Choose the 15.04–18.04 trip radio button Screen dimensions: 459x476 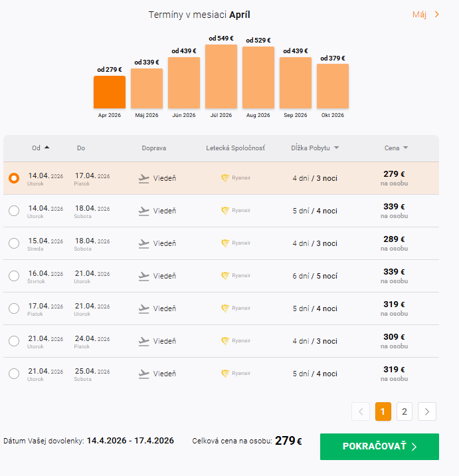[x=14, y=243]
